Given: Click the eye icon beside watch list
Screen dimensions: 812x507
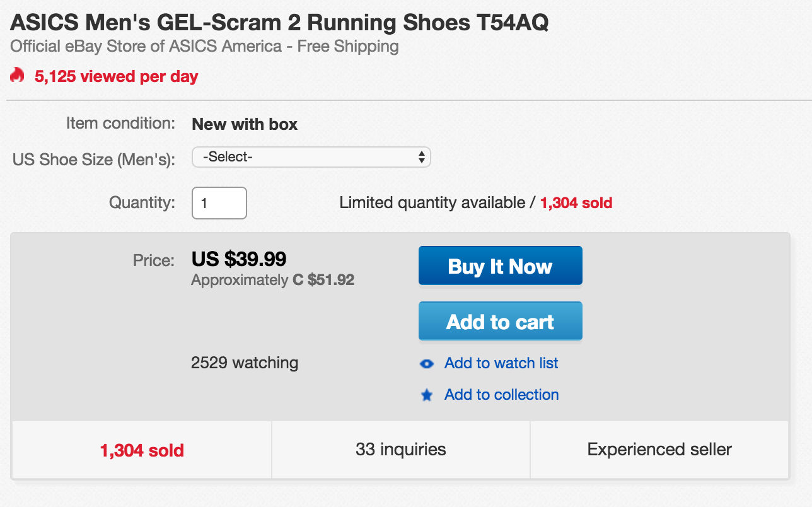Looking at the screenshot, I should (x=427, y=364).
